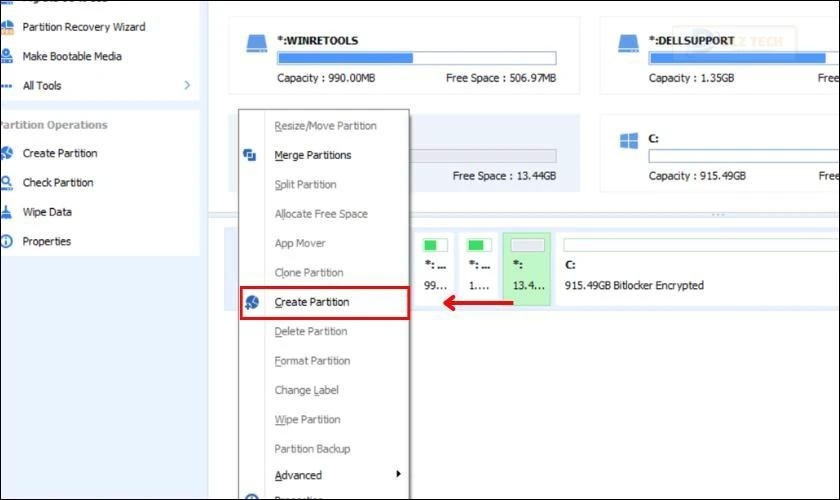The width and height of the screenshot is (840, 500).
Task: Click the context menu Create Partition icon
Action: pos(252,302)
